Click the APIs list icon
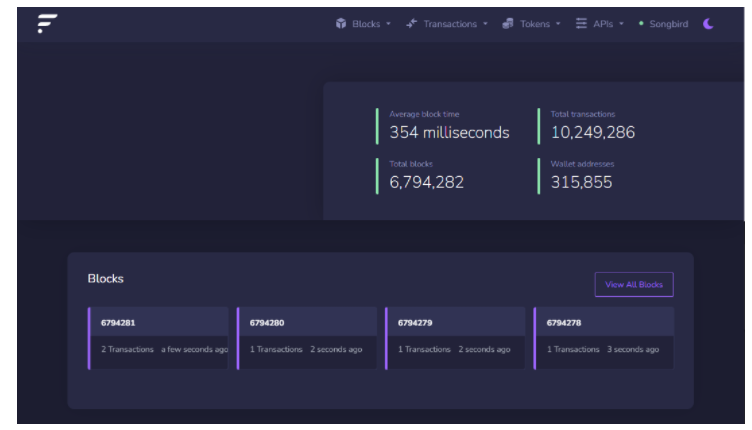This screenshot has height=430, width=752. coord(581,24)
